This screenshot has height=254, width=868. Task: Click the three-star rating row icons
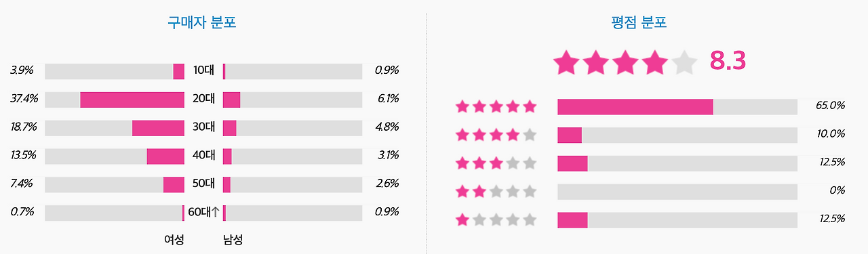point(496,163)
